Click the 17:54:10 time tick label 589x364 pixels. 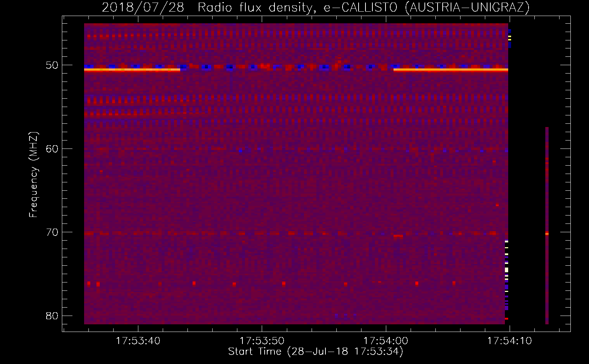[510, 341]
